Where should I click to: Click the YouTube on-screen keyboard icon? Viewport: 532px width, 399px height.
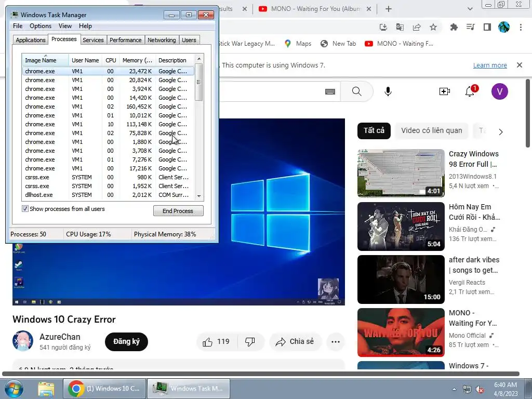pyautogui.click(x=330, y=91)
